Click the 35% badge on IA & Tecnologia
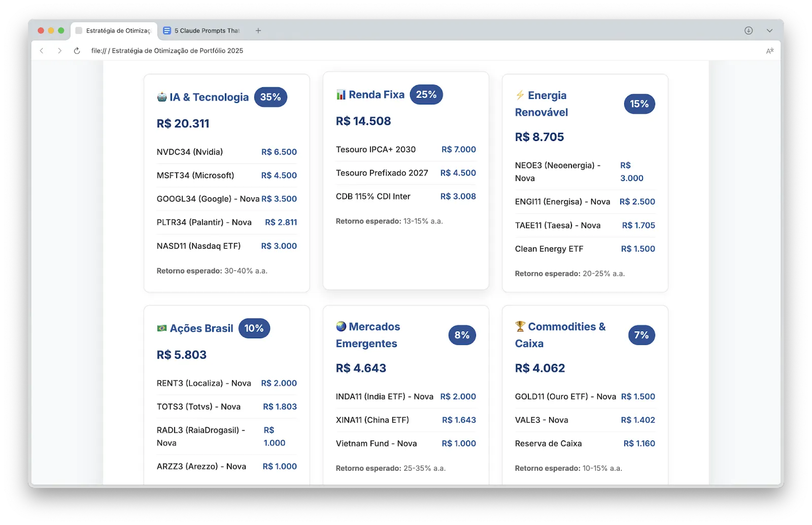The image size is (812, 525). [270, 97]
